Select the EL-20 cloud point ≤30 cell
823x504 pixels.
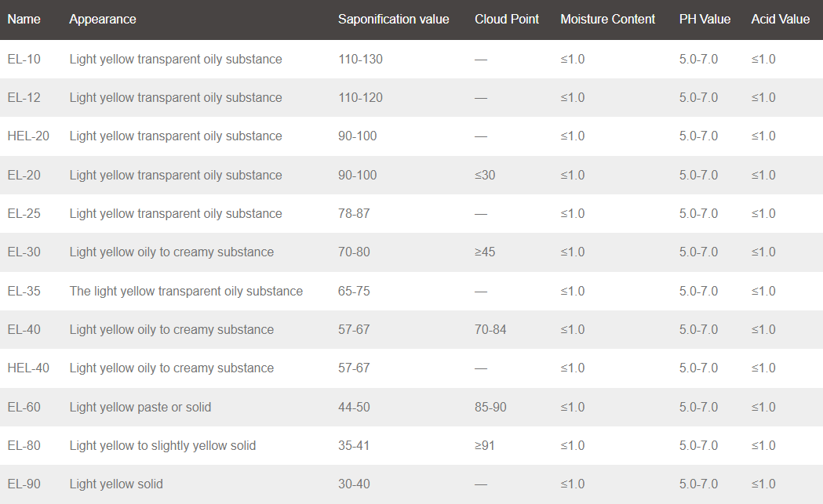point(485,175)
